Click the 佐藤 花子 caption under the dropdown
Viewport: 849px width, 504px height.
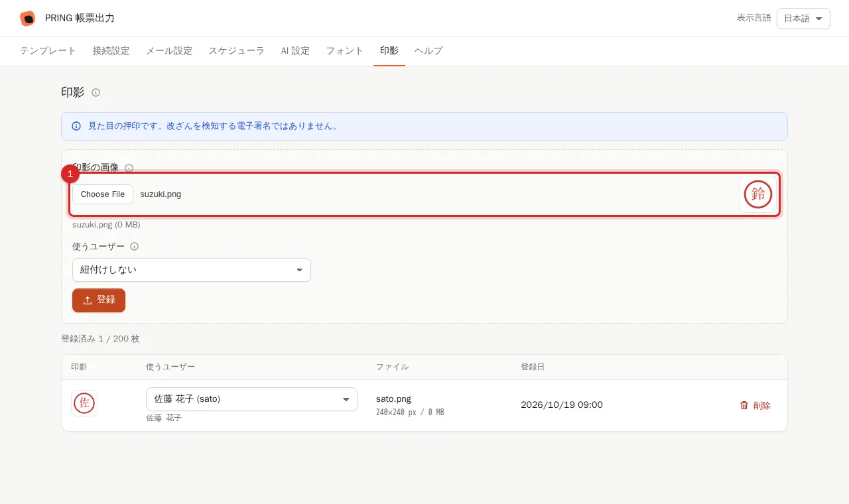coord(164,418)
